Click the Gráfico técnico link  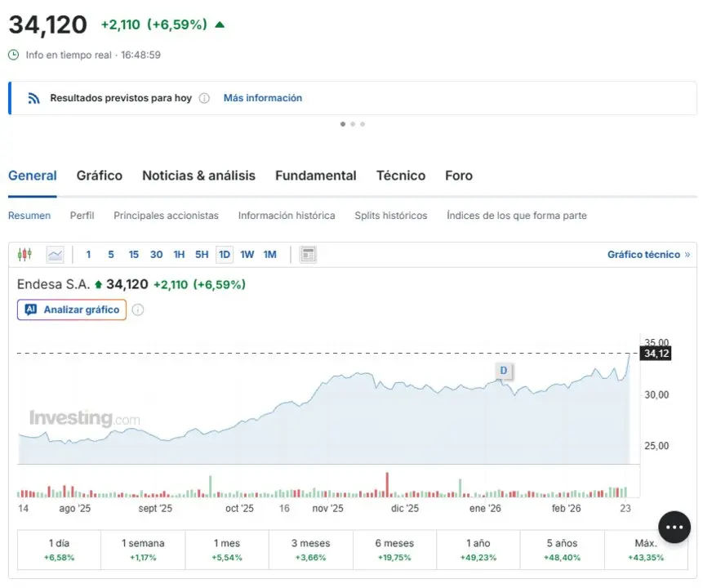[644, 254]
